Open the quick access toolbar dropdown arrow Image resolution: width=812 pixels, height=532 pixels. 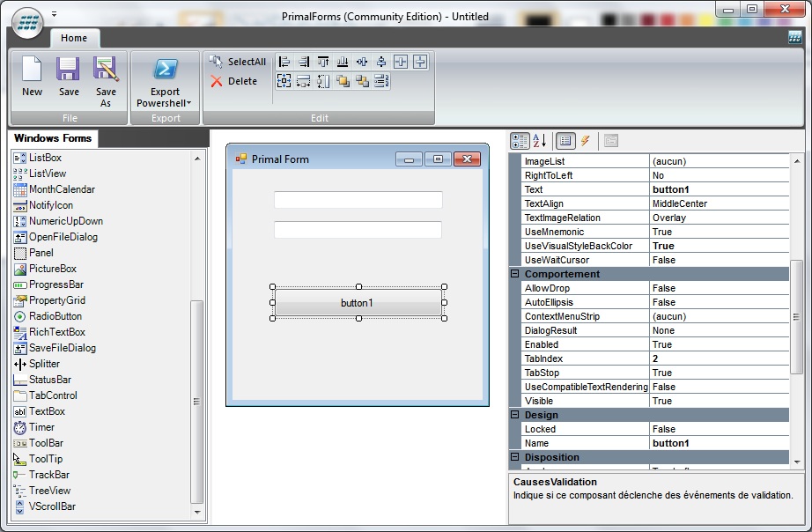point(54,14)
